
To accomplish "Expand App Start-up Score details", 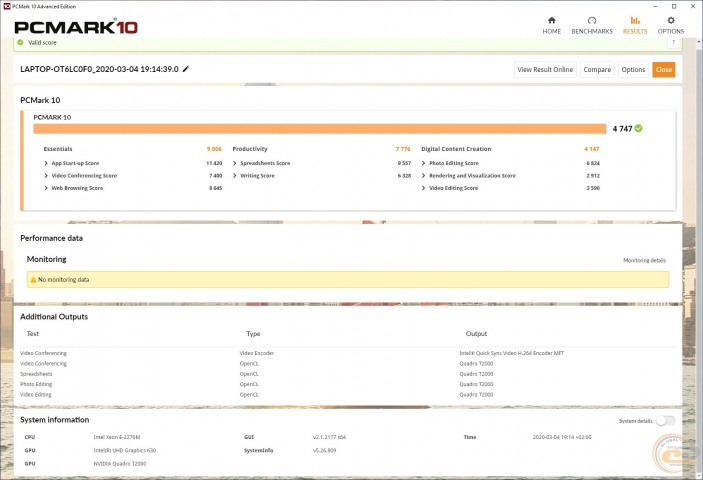I will click(x=46, y=163).
